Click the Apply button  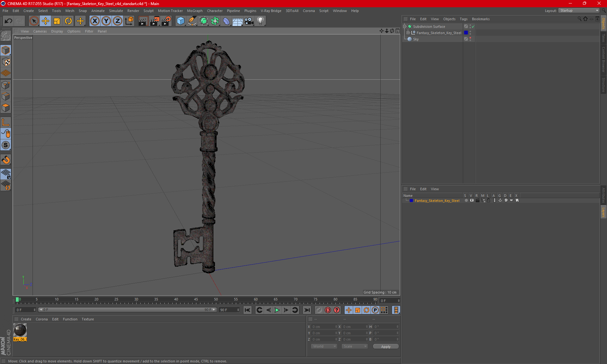tap(386, 346)
